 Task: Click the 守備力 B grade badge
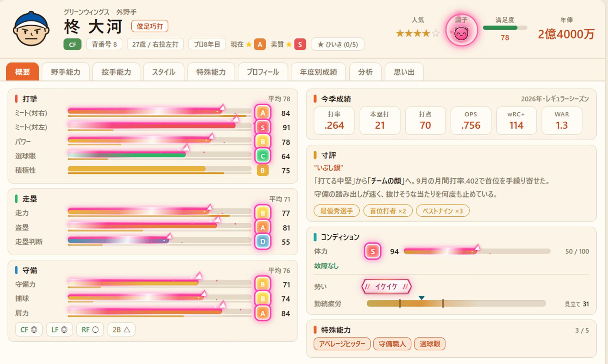coord(263,284)
